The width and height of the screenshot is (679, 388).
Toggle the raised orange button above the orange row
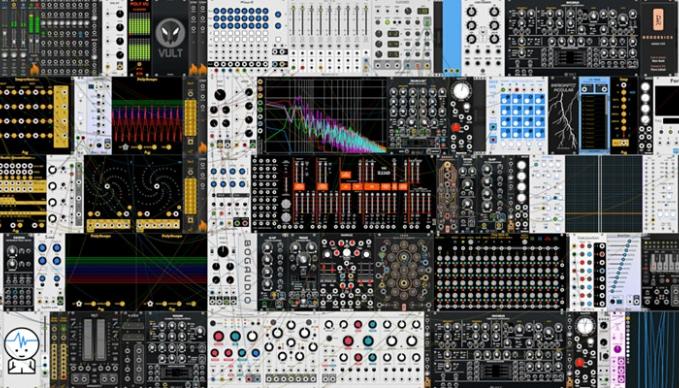pyautogui.click(x=345, y=175)
